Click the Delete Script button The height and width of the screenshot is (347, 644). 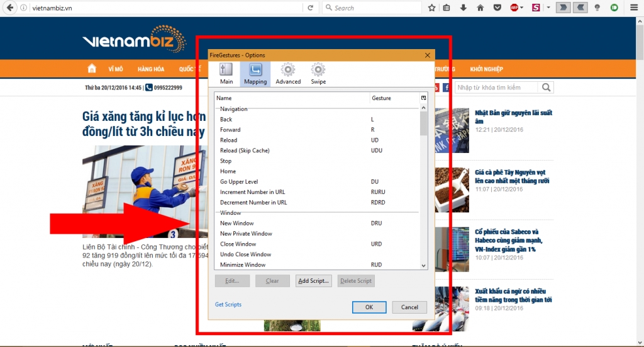point(356,281)
